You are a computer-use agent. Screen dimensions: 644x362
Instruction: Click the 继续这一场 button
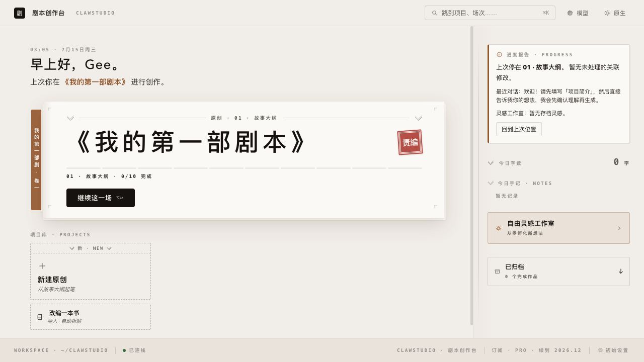coord(101,198)
